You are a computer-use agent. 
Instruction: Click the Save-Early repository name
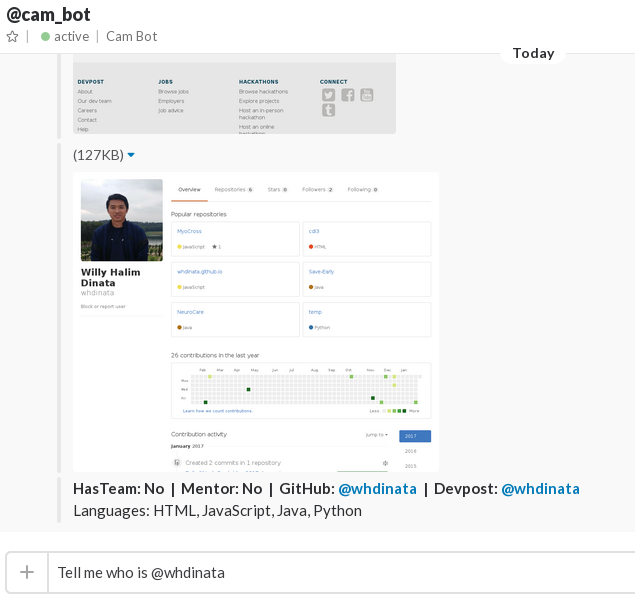click(321, 272)
